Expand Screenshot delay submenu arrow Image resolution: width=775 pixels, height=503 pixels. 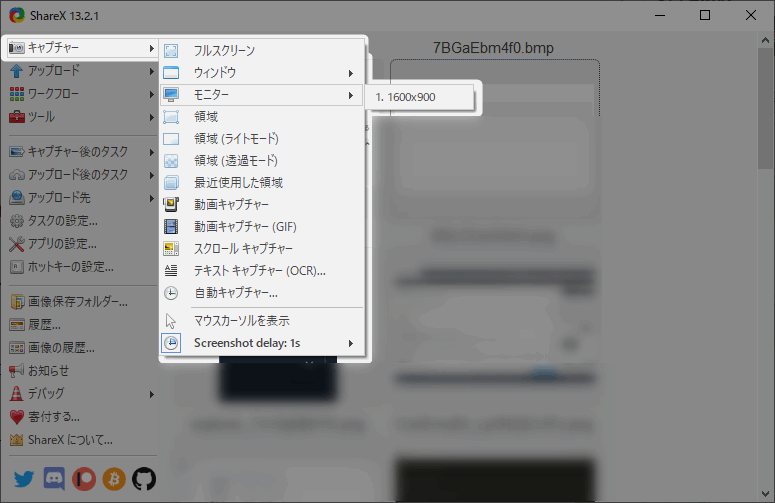click(350, 343)
